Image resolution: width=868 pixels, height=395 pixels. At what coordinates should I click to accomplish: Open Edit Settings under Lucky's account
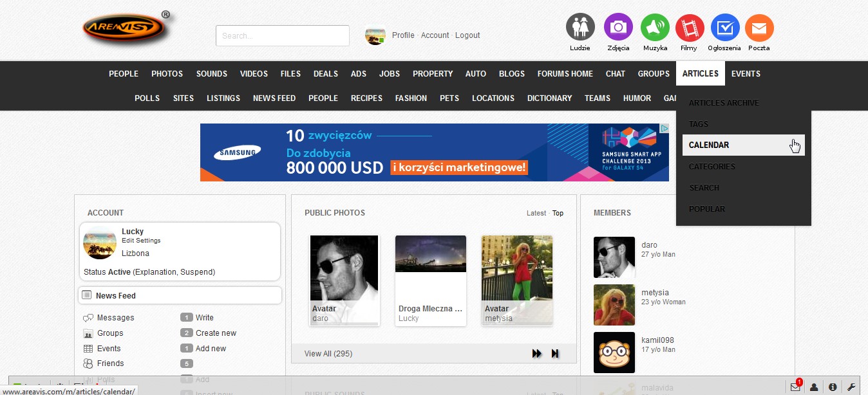(141, 241)
